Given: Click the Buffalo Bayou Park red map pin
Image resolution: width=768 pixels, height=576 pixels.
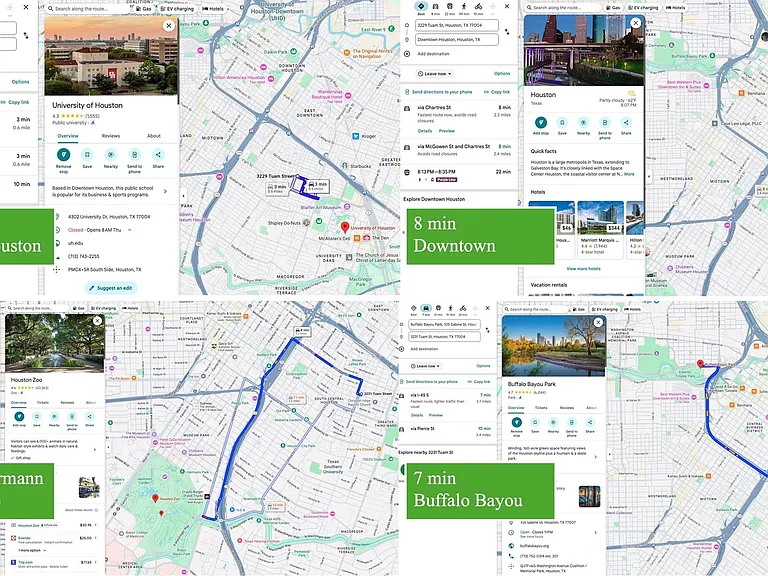Looking at the screenshot, I should (700, 364).
